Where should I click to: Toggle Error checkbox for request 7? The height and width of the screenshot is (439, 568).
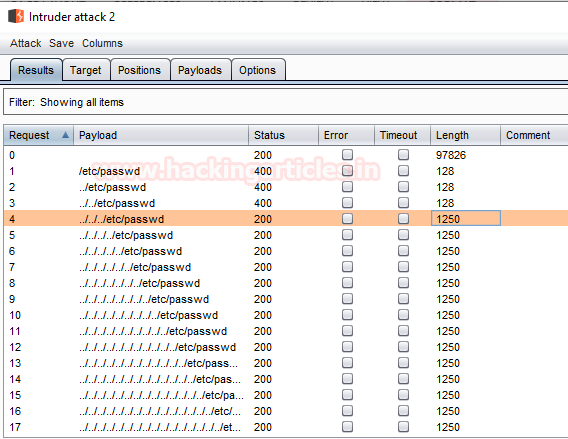pos(347,267)
